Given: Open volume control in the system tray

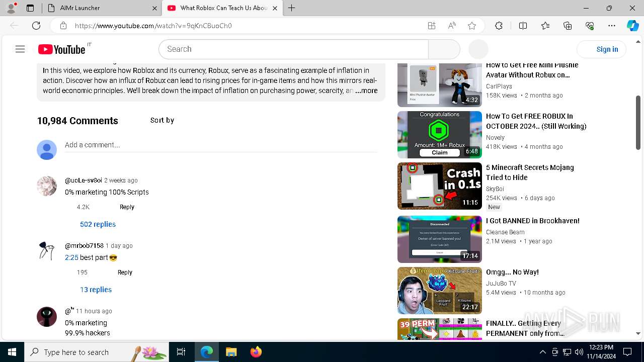Looking at the screenshot, I should 579,352.
